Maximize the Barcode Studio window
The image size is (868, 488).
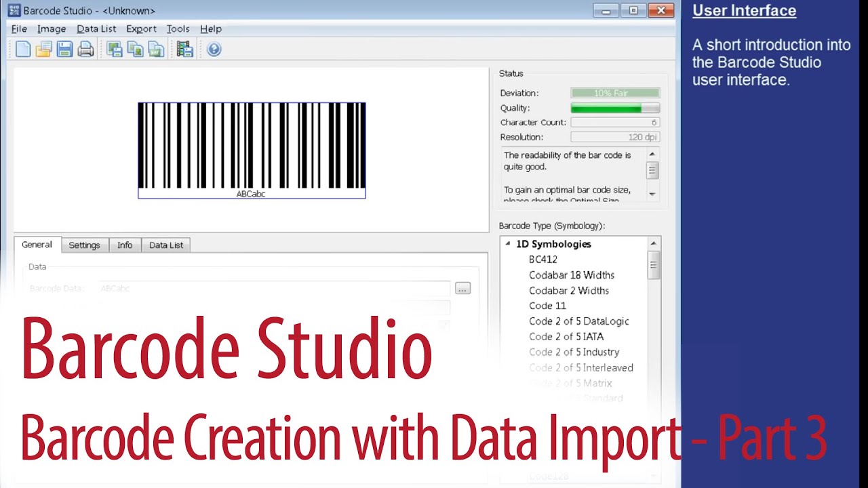tap(633, 10)
